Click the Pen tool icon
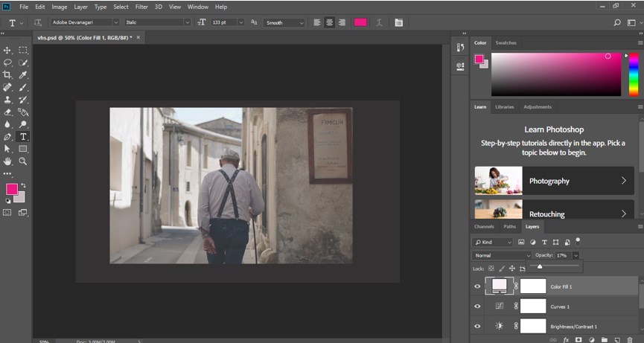This screenshot has height=343, width=644. 7,137
